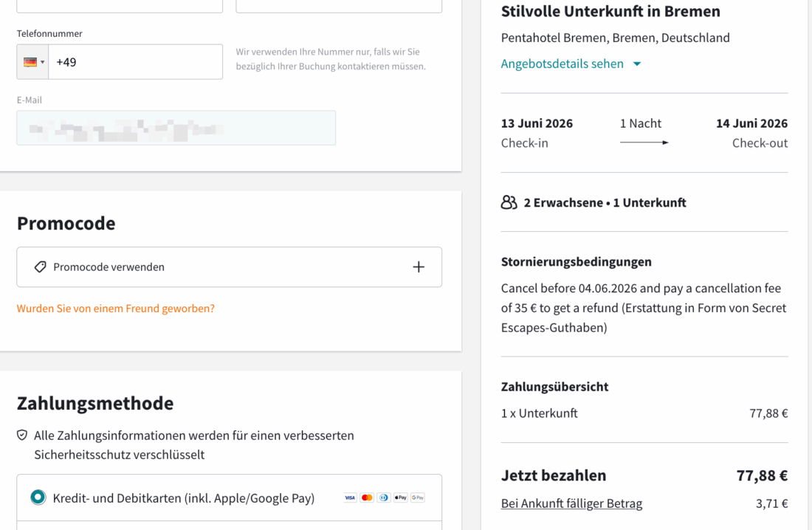
Task: Click the plus icon in Promocode row
Action: (x=419, y=267)
